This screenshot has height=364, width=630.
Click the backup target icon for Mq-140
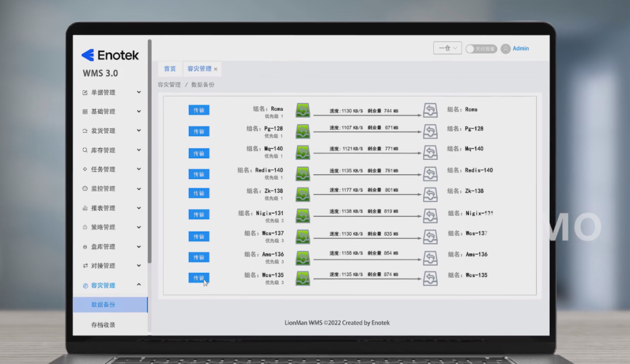pyautogui.click(x=430, y=152)
